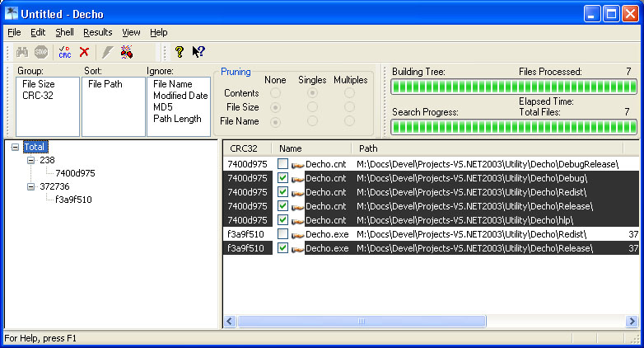644x348 pixels.
Task: Select Contents pruning Multiples radio button
Action: (349, 93)
